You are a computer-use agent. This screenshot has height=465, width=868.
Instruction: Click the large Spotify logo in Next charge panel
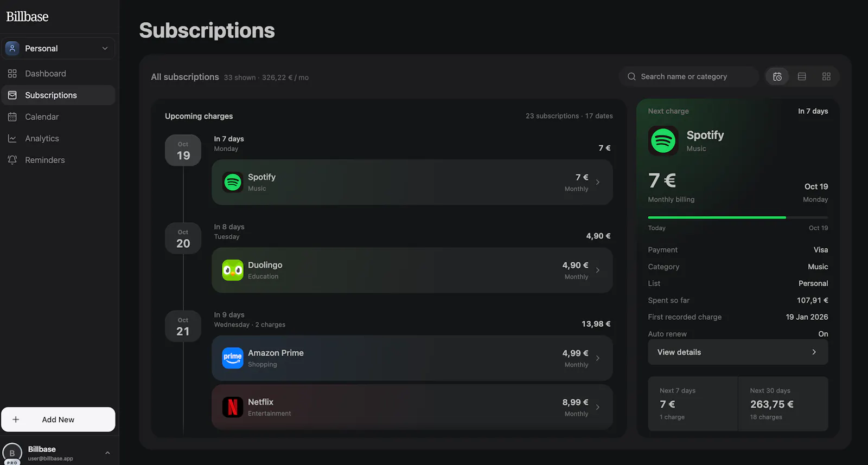pos(663,140)
